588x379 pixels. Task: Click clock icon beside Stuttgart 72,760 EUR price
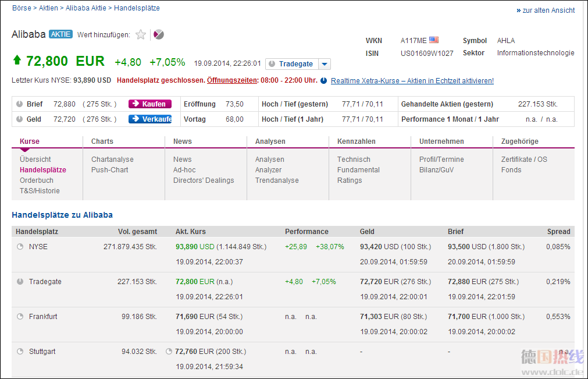(169, 351)
